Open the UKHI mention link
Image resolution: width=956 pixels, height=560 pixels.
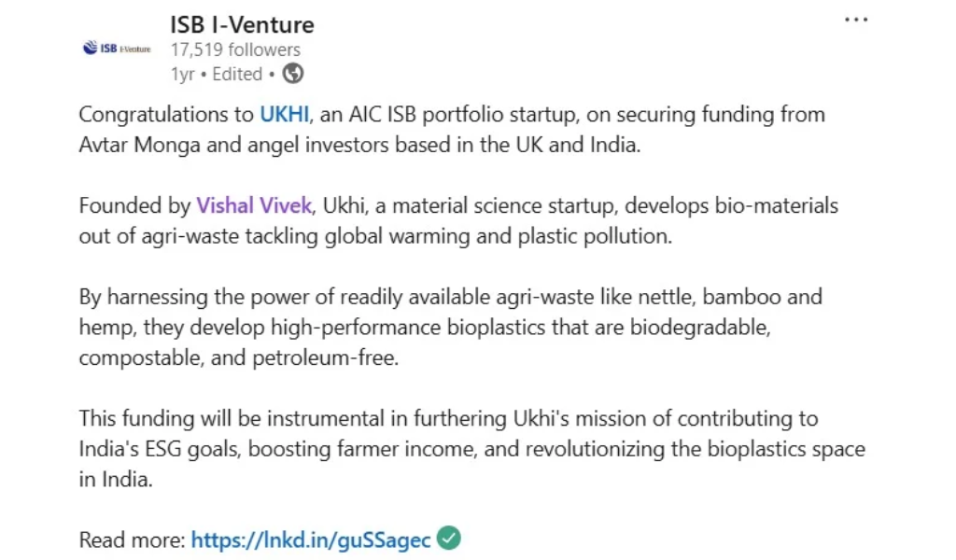[283, 115]
